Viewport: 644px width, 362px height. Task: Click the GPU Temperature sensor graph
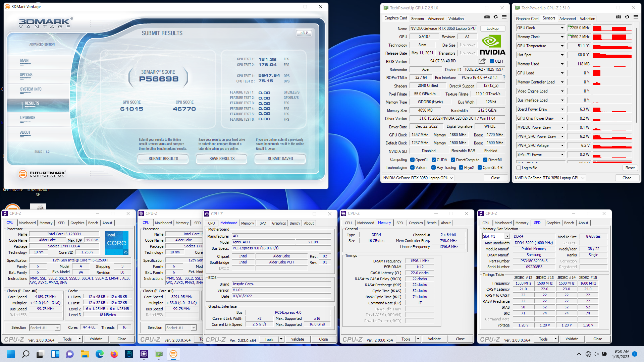(612, 46)
